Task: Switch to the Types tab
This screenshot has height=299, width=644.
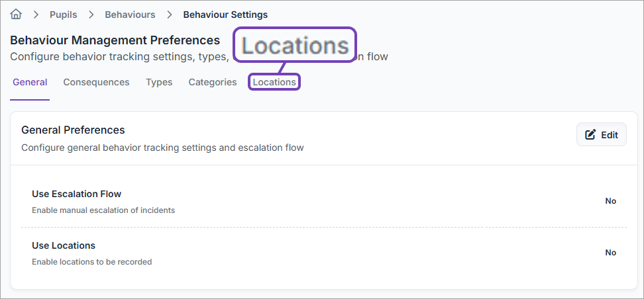Action: [159, 82]
